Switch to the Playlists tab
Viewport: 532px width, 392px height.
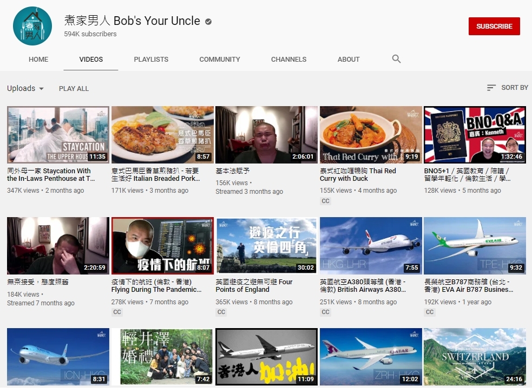click(x=151, y=60)
